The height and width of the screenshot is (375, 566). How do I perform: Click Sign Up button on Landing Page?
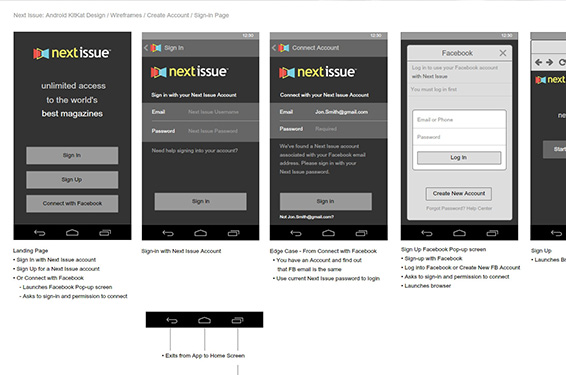[72, 179]
